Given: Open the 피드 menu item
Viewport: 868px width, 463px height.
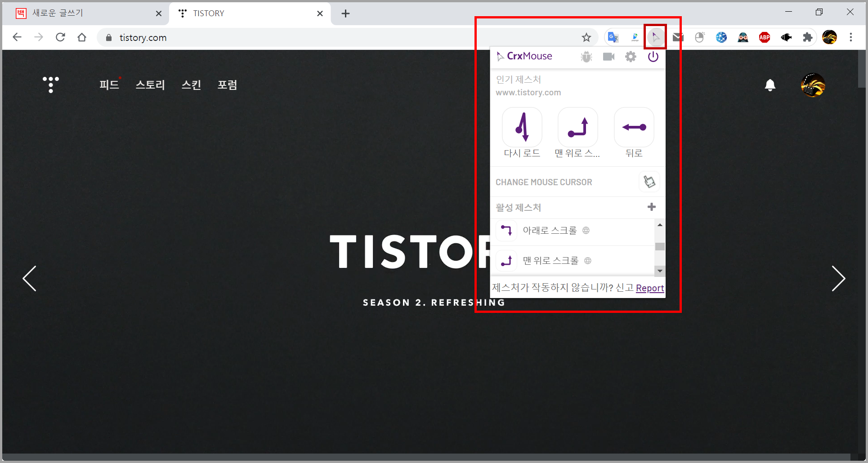Looking at the screenshot, I should coord(109,85).
